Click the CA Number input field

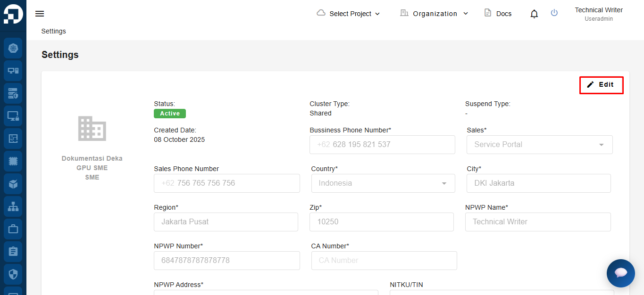click(384, 261)
